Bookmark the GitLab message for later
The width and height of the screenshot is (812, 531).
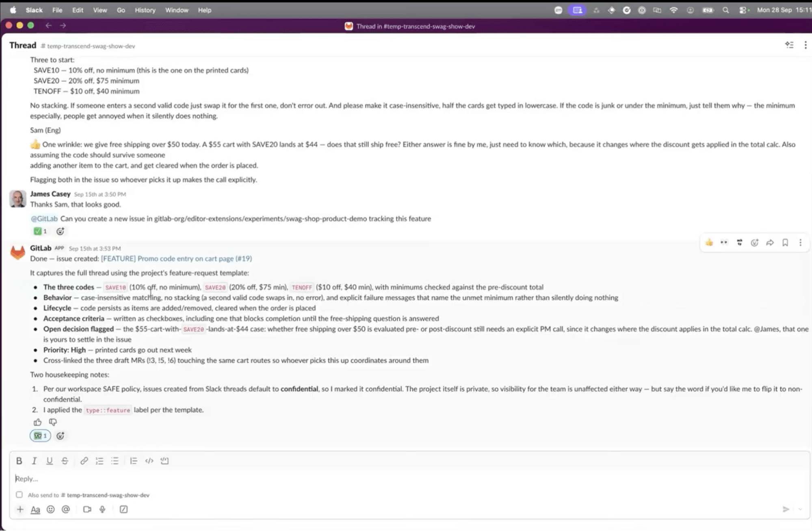point(785,243)
